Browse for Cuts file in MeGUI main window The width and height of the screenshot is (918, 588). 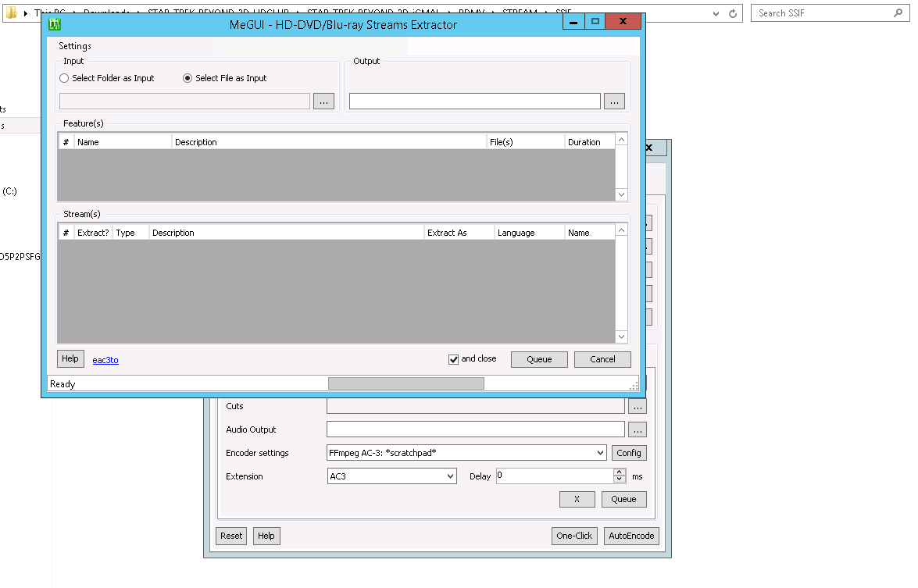[x=638, y=406]
